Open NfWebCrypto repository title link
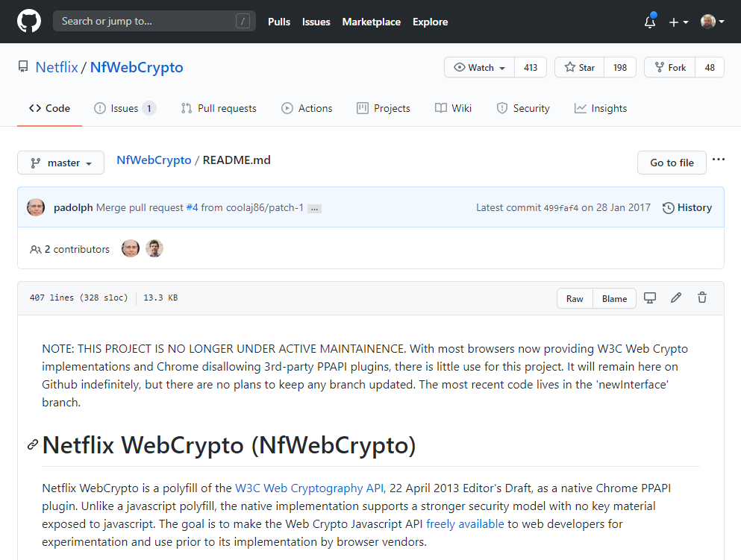This screenshot has width=741, height=560. tap(137, 67)
